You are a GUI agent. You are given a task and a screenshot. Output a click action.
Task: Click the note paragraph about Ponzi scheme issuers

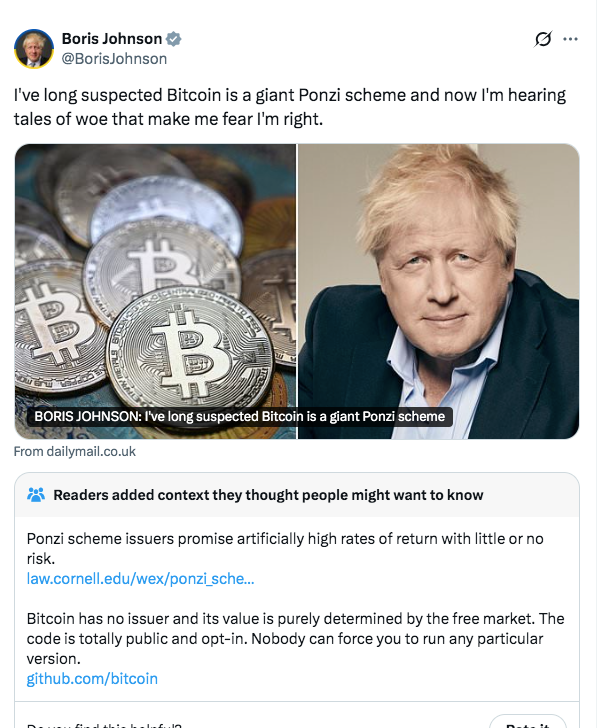click(285, 548)
